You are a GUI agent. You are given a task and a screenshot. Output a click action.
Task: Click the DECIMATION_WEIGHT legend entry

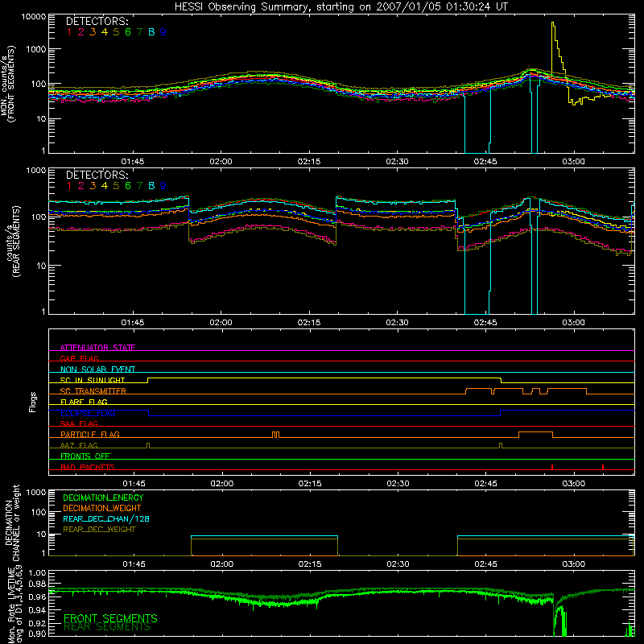point(102,509)
